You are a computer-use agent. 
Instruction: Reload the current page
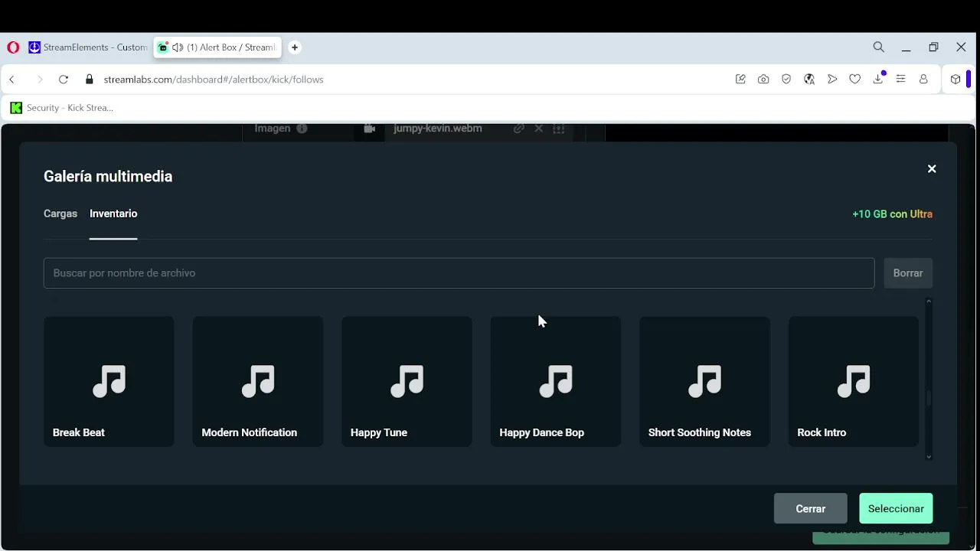click(x=64, y=80)
